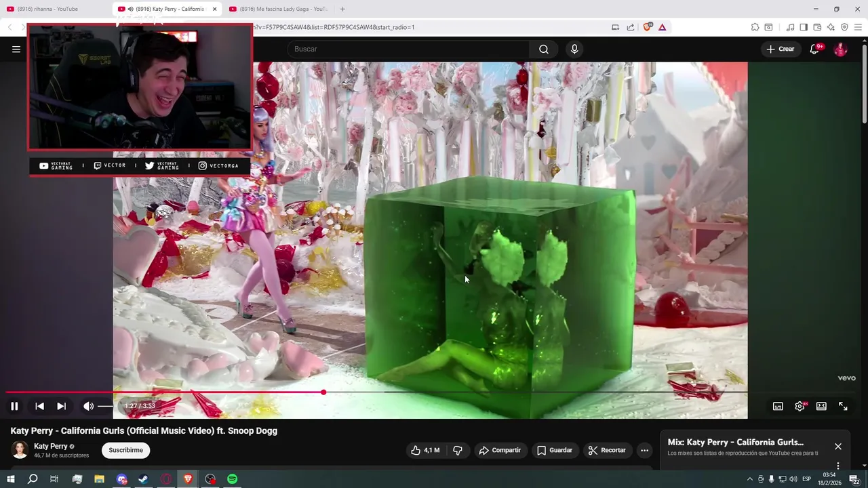
Task: Seek using the red progress bar handle
Action: point(323,392)
